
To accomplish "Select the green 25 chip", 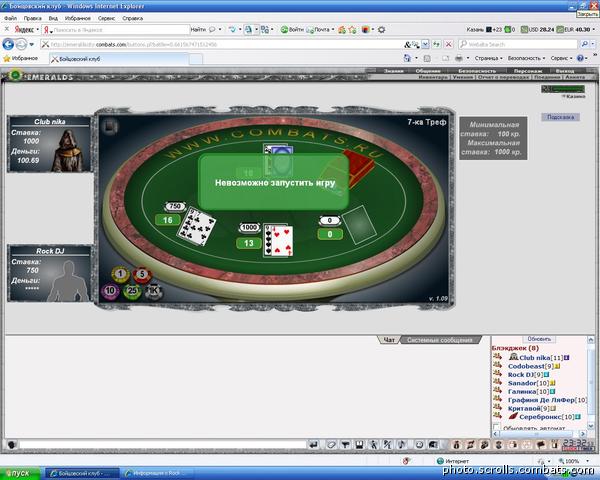I will coord(132,291).
